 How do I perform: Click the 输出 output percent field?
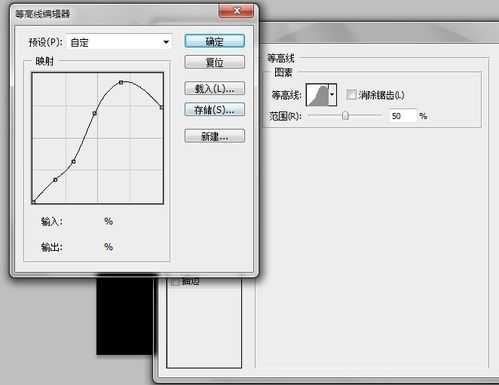point(83,247)
